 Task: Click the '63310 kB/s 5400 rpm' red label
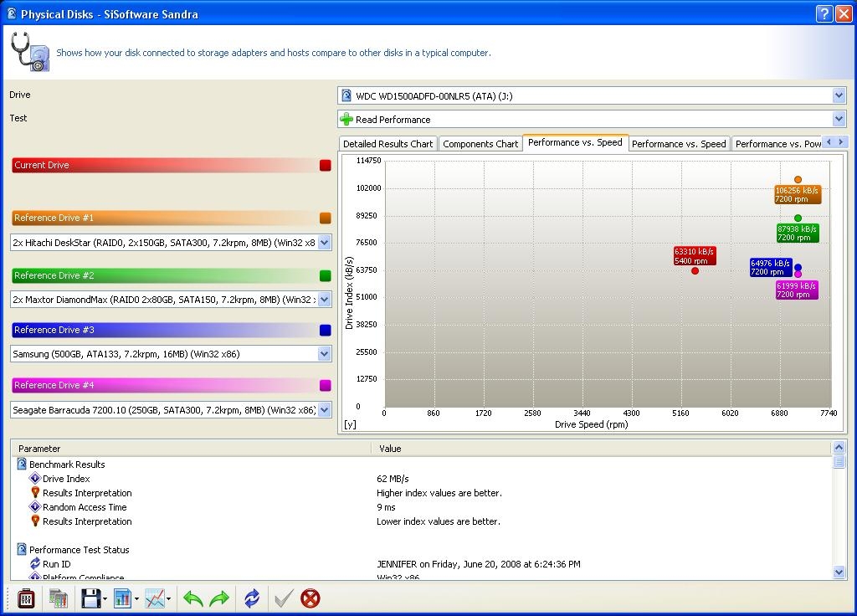click(694, 256)
